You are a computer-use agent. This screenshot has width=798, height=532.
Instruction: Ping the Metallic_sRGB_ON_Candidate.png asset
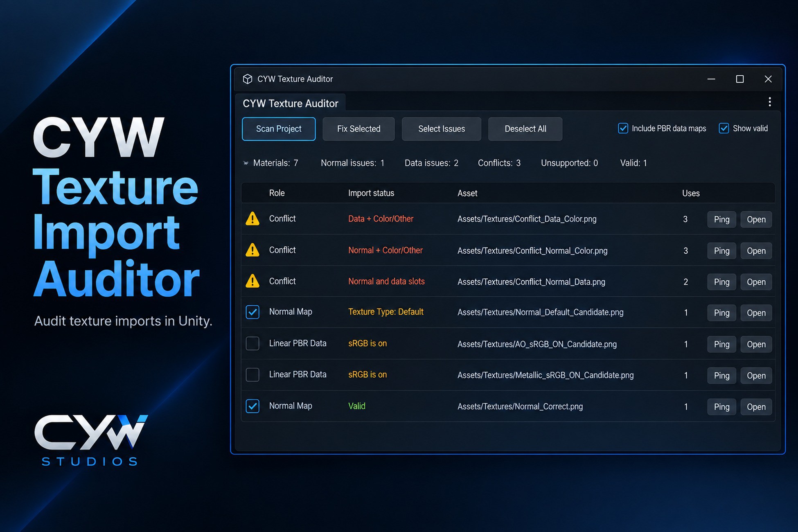click(x=721, y=375)
